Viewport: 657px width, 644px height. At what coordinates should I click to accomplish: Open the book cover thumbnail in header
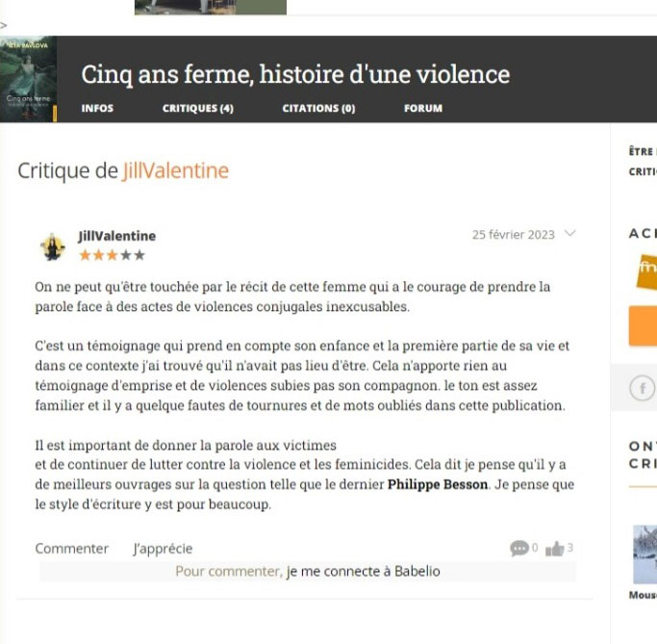[x=29, y=79]
